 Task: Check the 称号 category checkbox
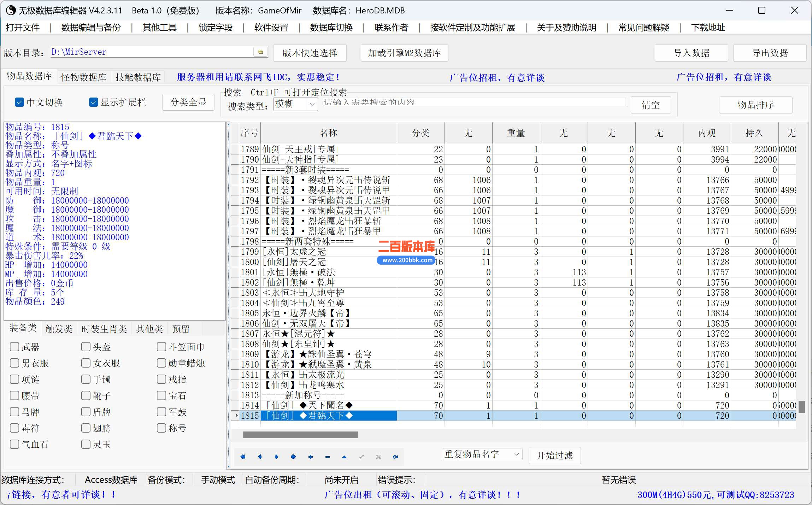pos(161,428)
